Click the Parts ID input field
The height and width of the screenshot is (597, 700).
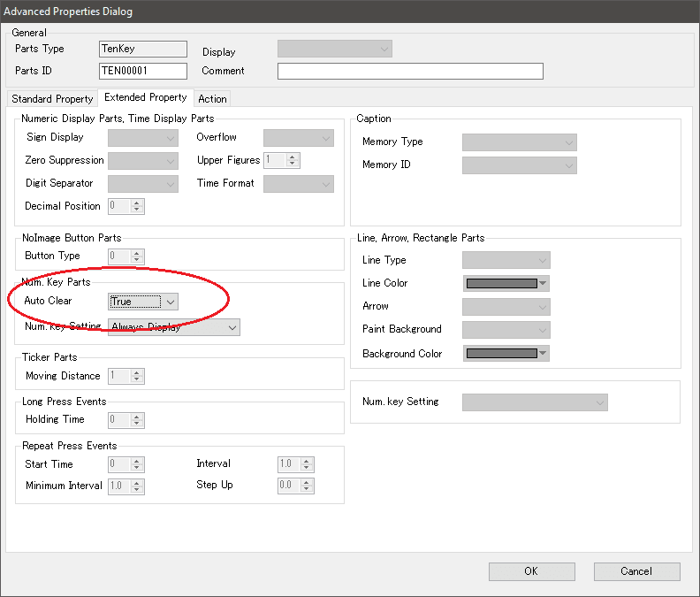coord(143,72)
